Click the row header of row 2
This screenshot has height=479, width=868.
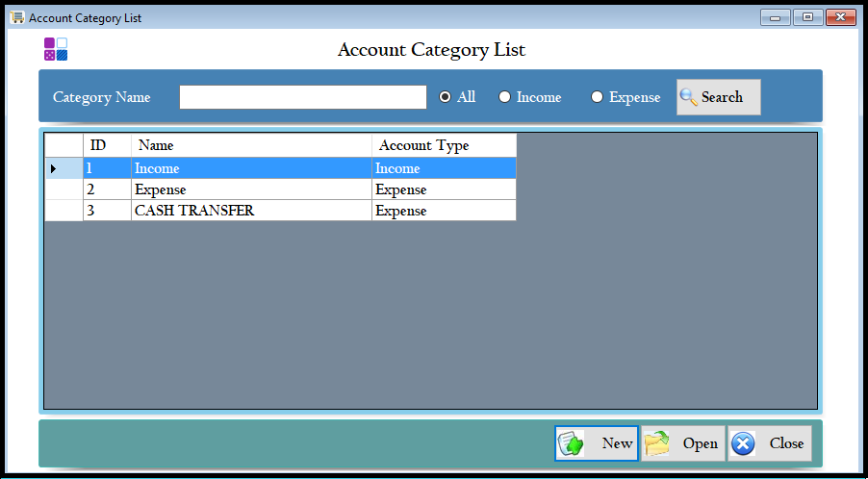coord(64,189)
